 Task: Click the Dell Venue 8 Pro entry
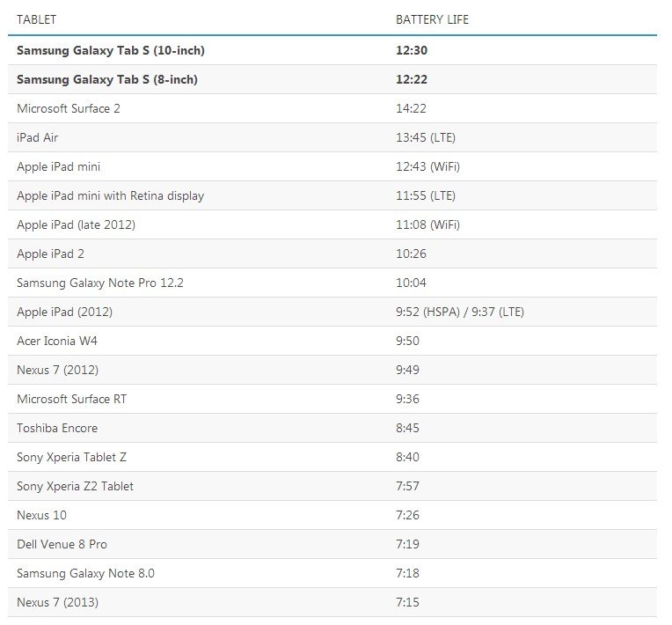pyautogui.click(x=62, y=544)
